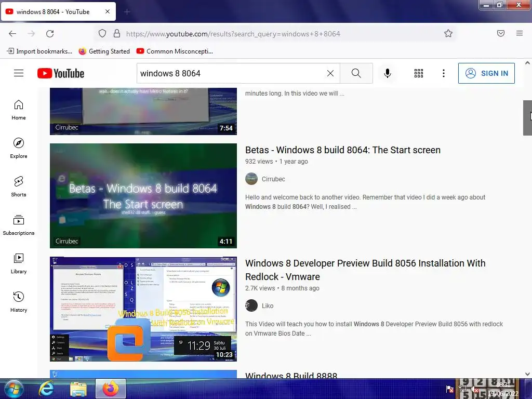Reload the current page
The height and width of the screenshot is (399, 532).
[50, 34]
